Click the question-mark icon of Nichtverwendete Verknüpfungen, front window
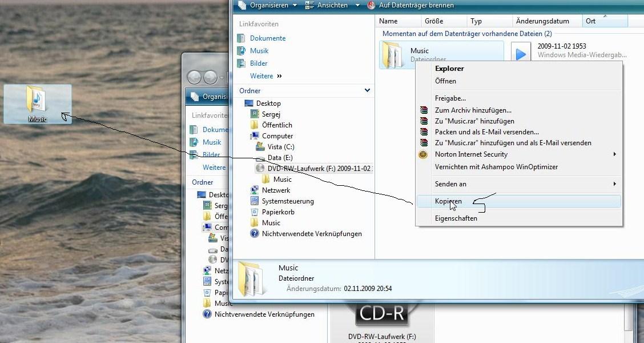Viewport: 644px width, 343px height. tap(255, 234)
